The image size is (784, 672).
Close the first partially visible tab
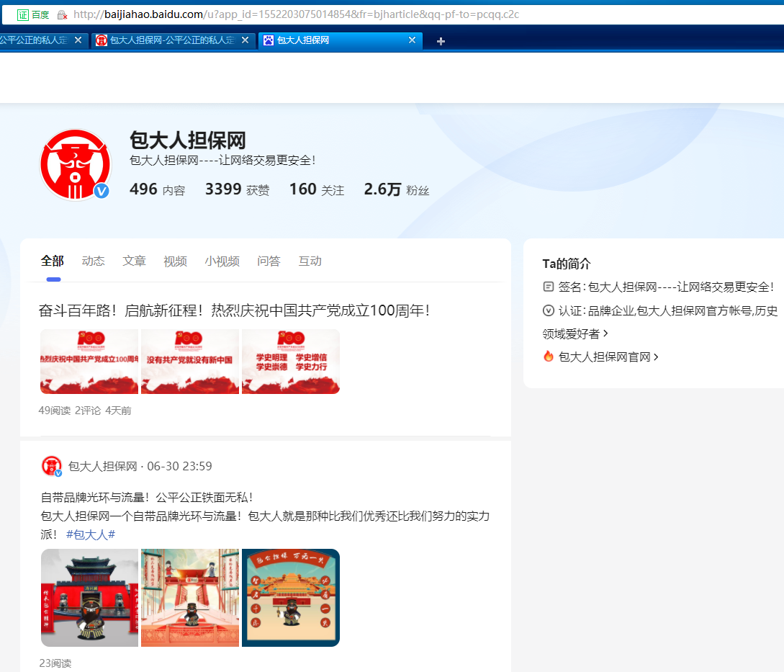click(78, 40)
